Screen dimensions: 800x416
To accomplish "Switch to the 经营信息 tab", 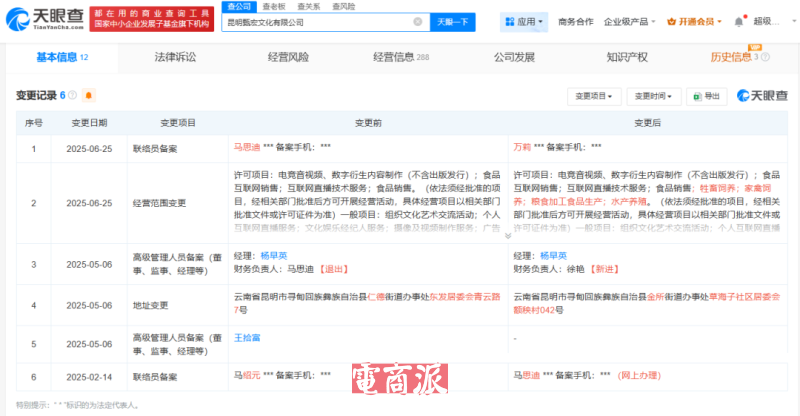I will click(401, 57).
